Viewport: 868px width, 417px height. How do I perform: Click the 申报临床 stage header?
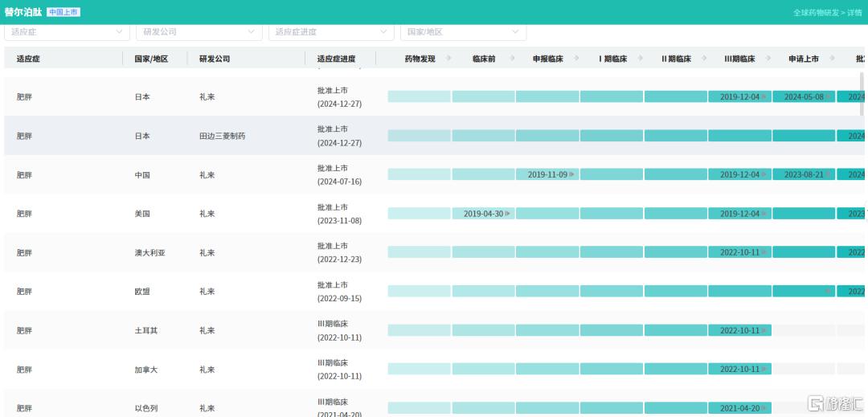(x=548, y=59)
